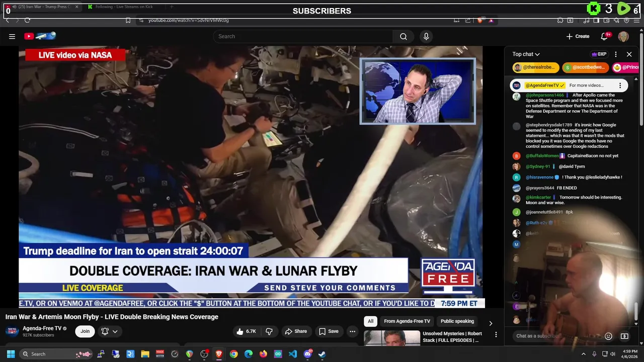644x362 pixels.
Task: Open pinned AgendaFreeTV message options
Action: coord(620,85)
